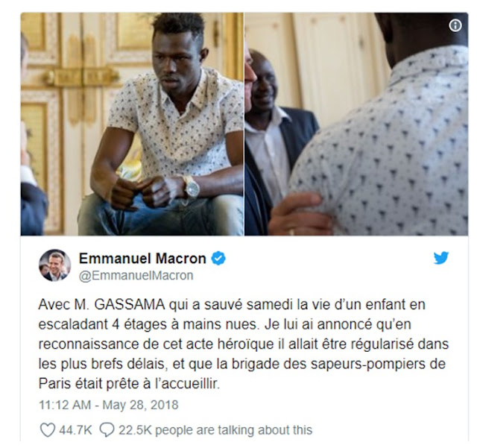The width and height of the screenshot is (477, 448).
Task: Click the Emmanuel Macron display name
Action: tap(142, 259)
